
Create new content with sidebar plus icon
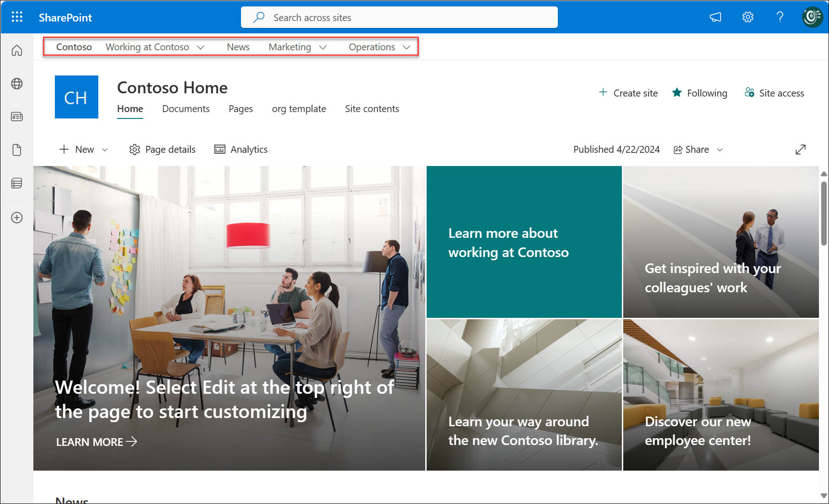coord(16,217)
